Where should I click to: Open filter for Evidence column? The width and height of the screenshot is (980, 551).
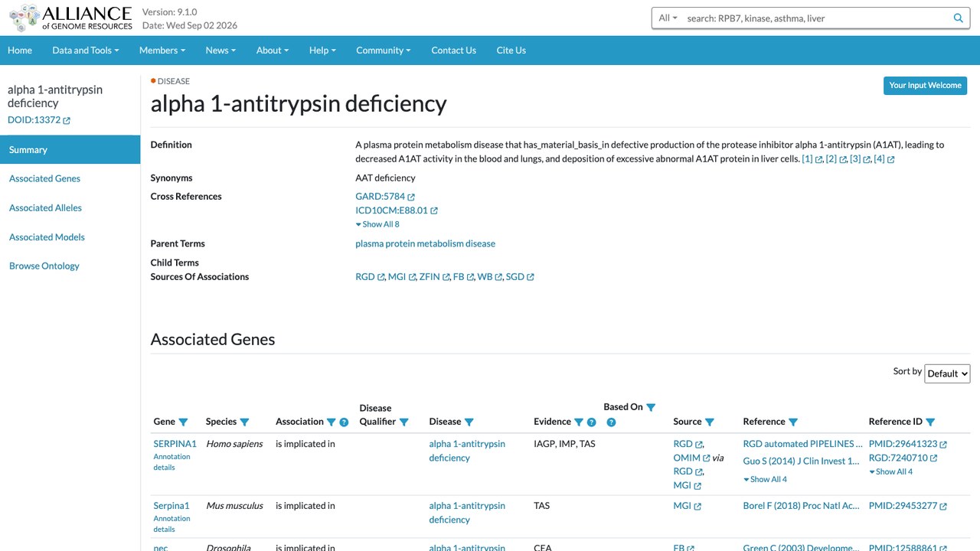(579, 422)
